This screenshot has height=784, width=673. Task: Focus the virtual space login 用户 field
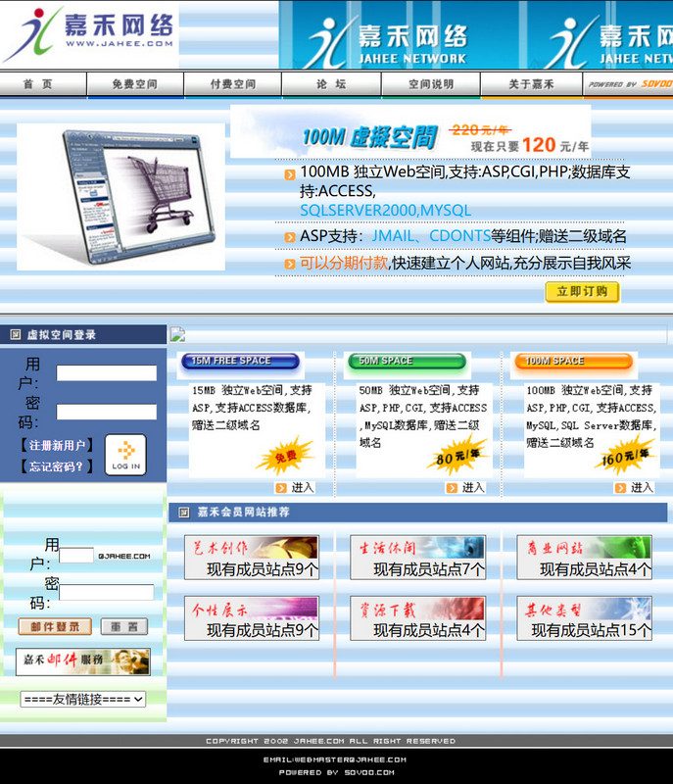point(106,373)
